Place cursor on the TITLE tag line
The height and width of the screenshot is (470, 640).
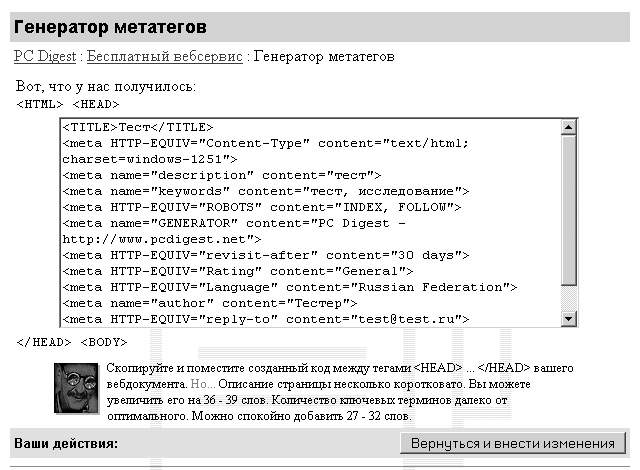[x=138, y=127]
